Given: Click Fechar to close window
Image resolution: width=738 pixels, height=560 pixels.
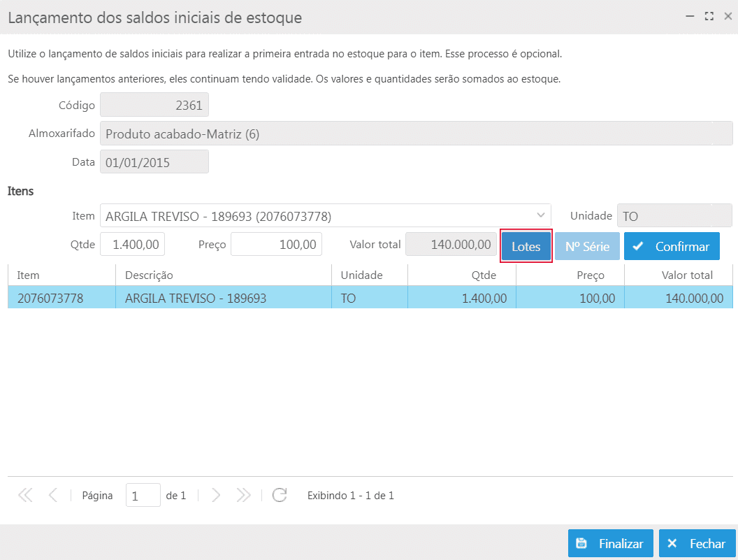Looking at the screenshot, I should pyautogui.click(x=697, y=543).
